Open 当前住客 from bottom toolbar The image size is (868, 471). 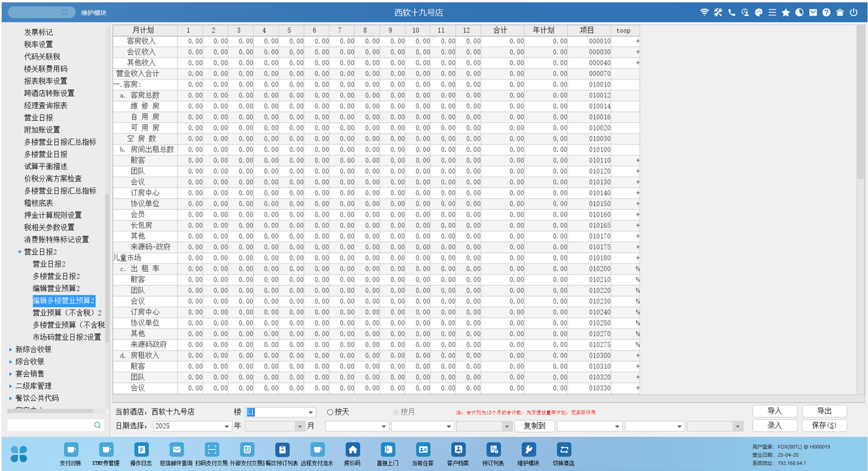(423, 454)
